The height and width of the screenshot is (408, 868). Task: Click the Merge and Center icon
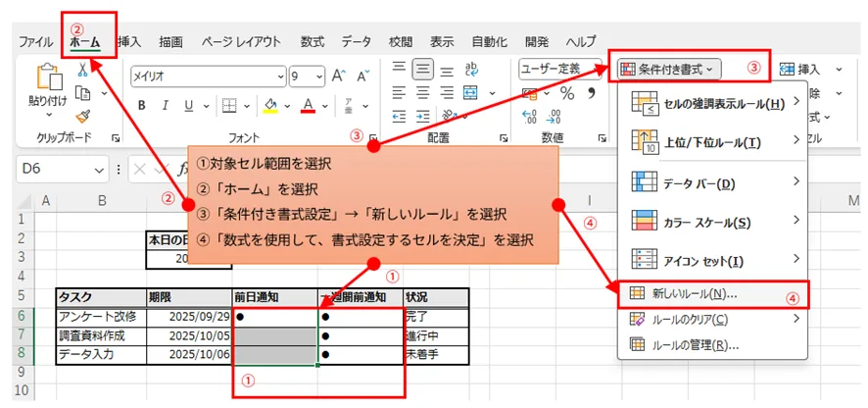470,92
